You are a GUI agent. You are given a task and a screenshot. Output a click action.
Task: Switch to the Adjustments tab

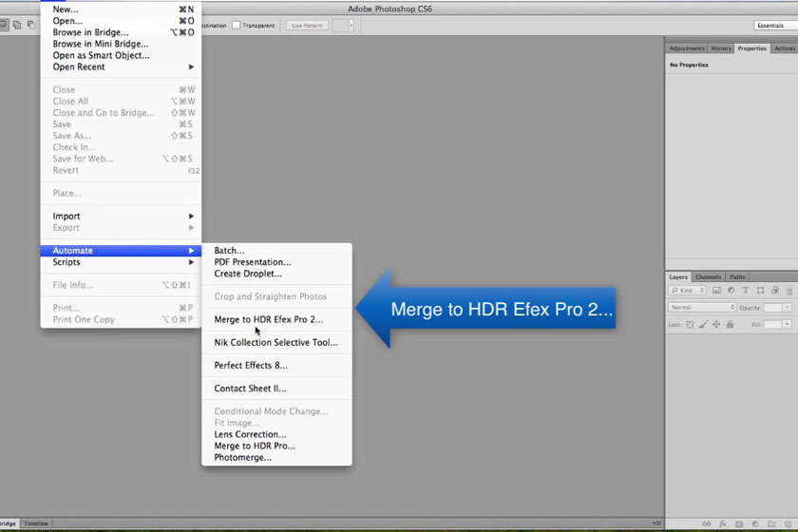coord(687,48)
